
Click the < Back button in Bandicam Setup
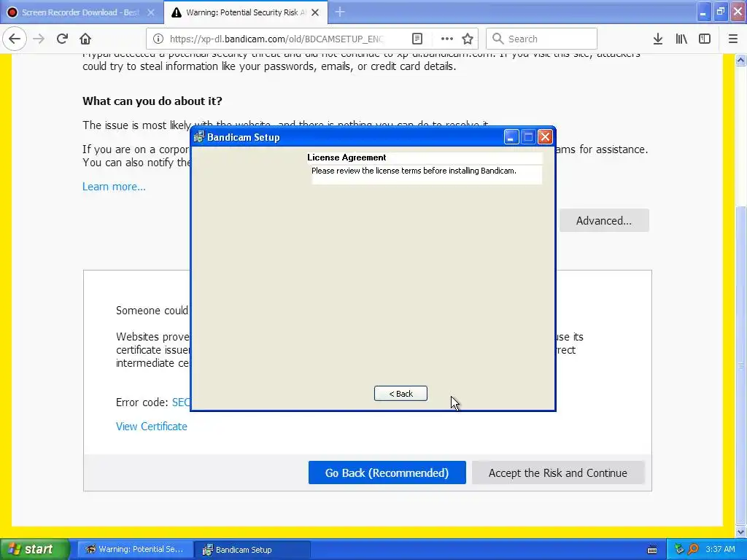(400, 393)
